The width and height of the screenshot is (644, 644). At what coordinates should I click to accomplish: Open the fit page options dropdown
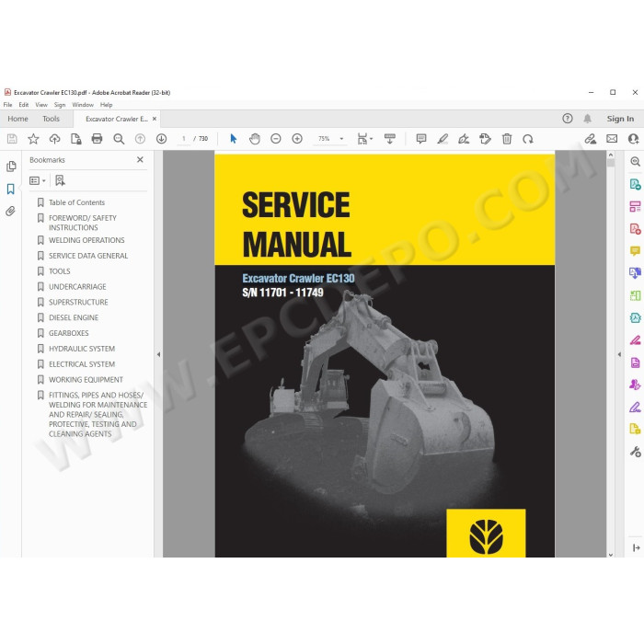click(x=364, y=139)
